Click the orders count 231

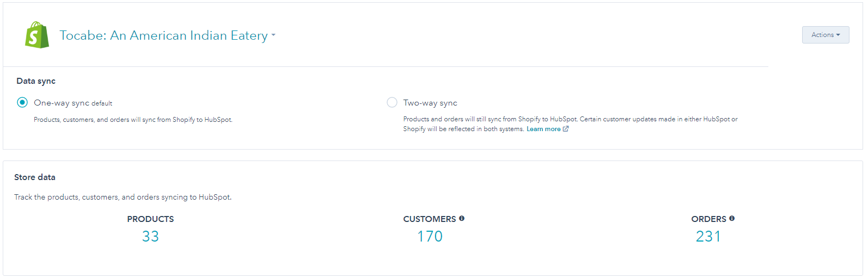(x=708, y=236)
